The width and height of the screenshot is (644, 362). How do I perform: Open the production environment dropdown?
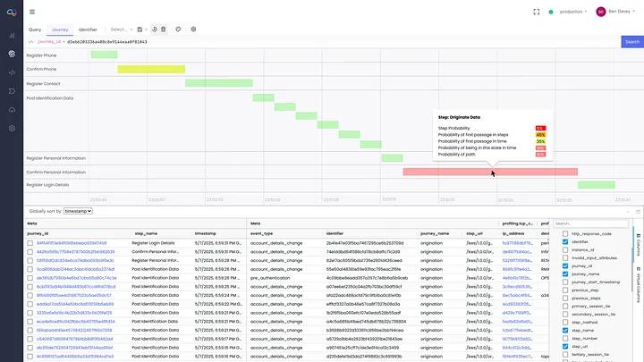click(573, 12)
